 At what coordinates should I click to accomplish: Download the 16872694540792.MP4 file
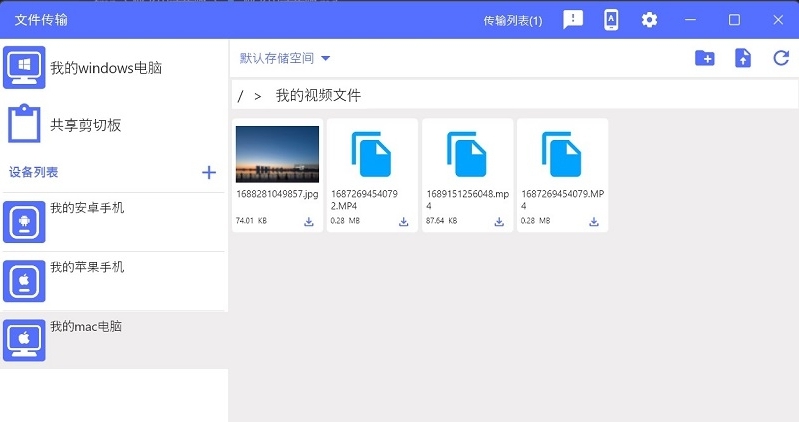tap(404, 221)
